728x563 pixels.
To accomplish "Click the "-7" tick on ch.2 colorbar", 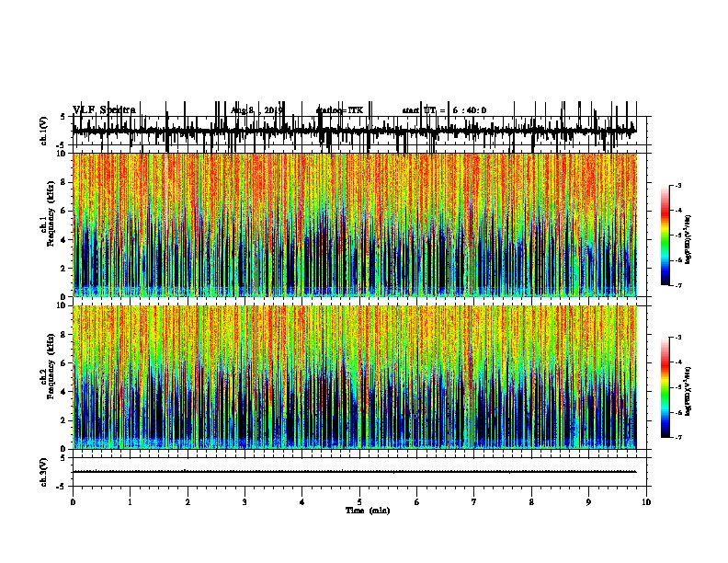I will (677, 437).
